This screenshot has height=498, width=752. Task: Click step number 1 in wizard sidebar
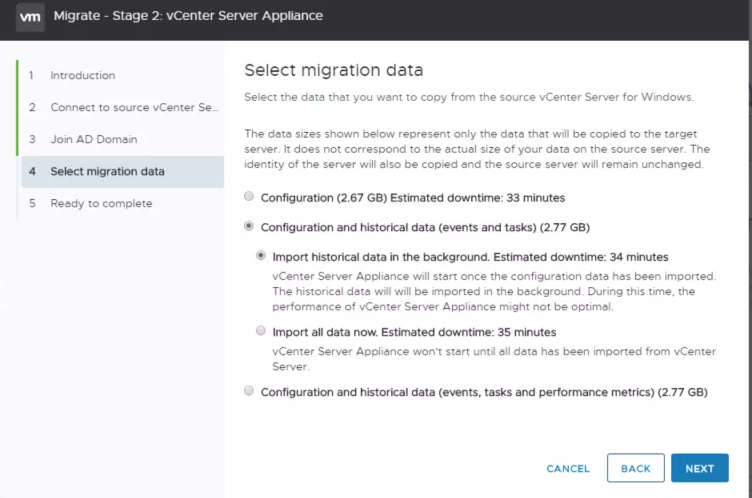click(31, 75)
